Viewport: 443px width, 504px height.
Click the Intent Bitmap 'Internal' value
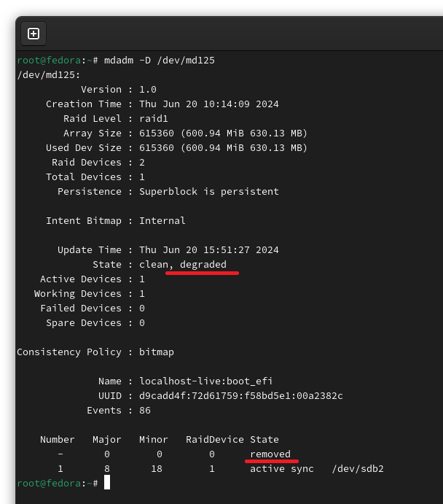162,221
